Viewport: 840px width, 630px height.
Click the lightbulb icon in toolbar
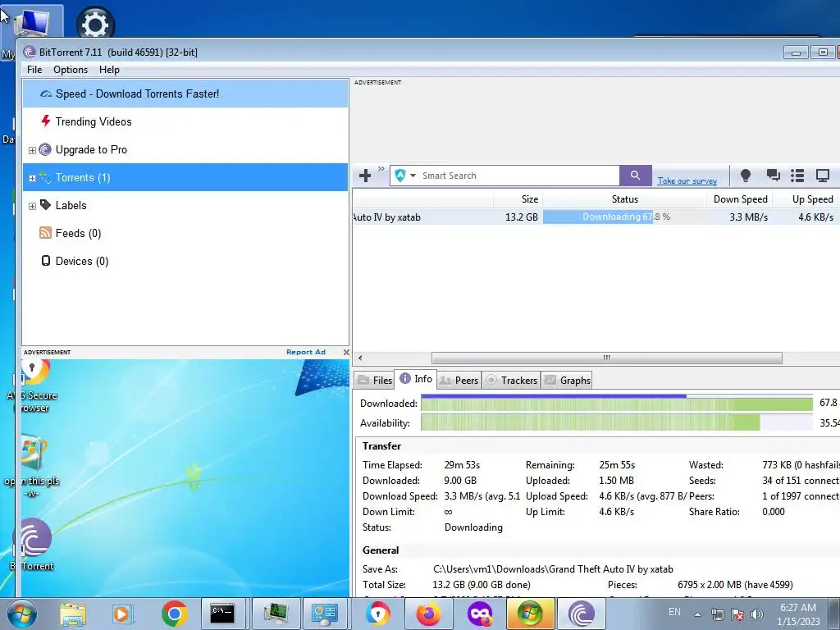pos(745,176)
